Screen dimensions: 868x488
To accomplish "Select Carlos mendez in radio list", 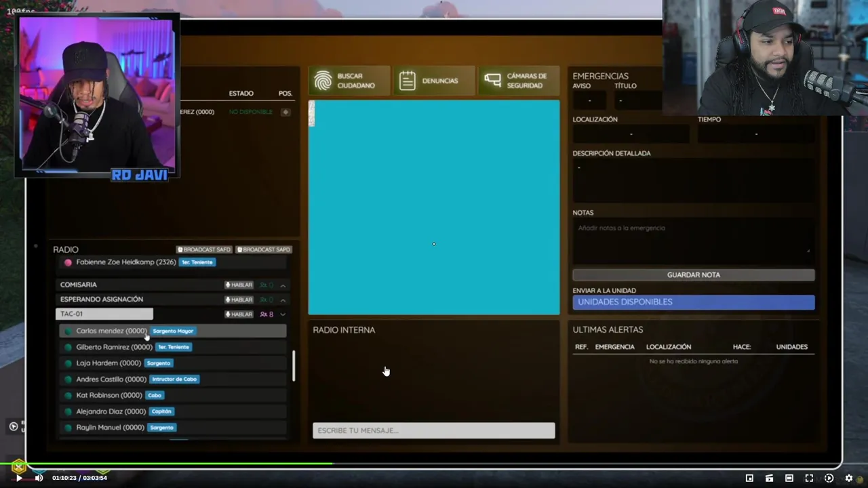I will (172, 331).
